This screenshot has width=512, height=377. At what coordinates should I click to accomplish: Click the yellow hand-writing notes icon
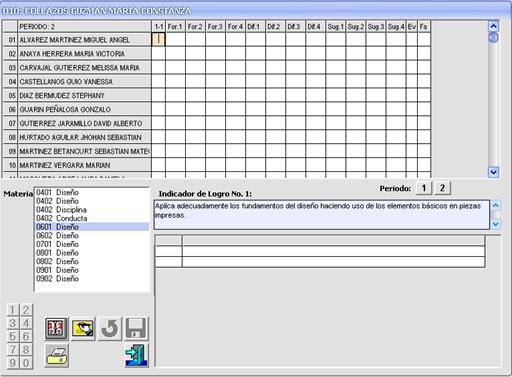pos(83,328)
